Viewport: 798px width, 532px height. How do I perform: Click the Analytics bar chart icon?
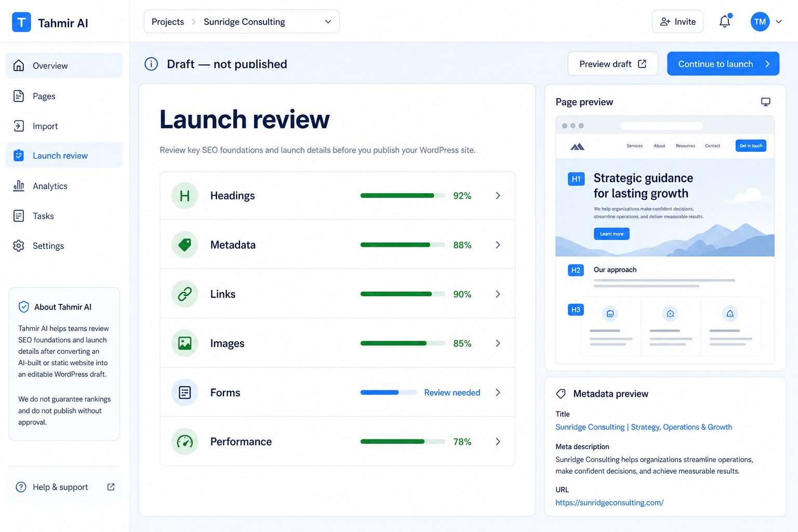pos(19,186)
